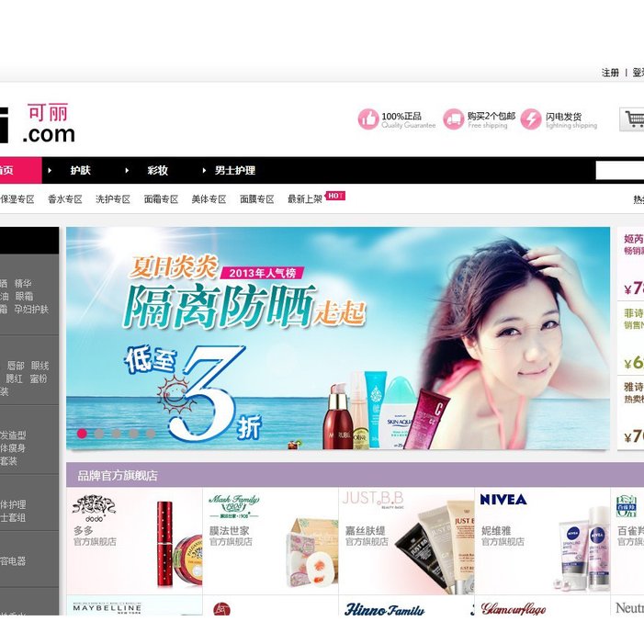644x644 pixels.
Task: Open the 洗护专区 sub-navigation link
Action: (x=113, y=199)
